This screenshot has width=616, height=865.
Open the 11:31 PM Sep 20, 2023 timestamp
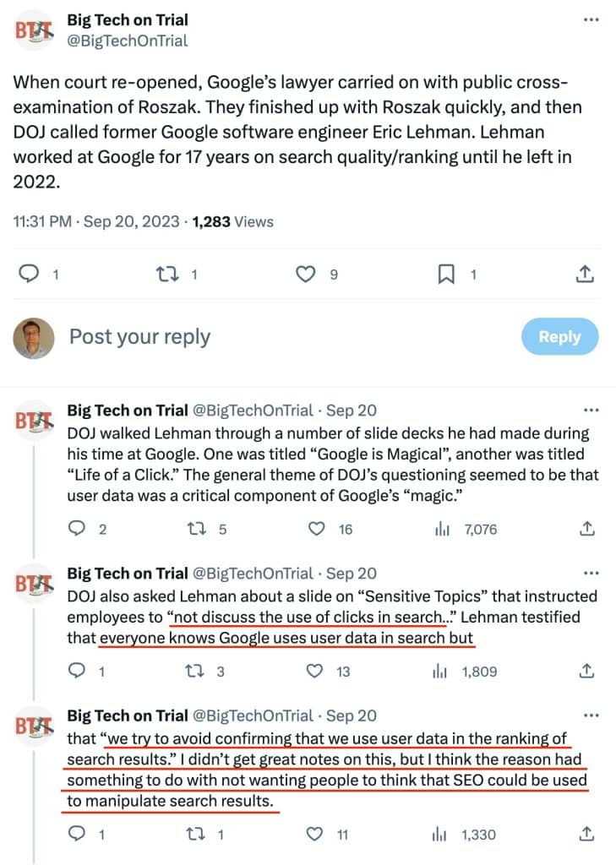point(95,221)
